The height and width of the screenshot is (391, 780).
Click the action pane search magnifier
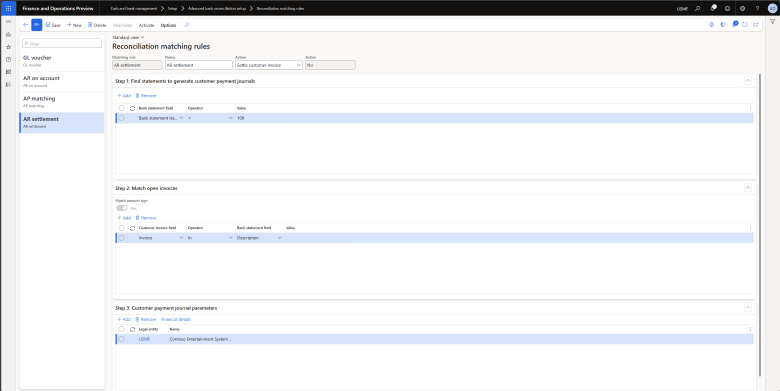click(x=187, y=25)
